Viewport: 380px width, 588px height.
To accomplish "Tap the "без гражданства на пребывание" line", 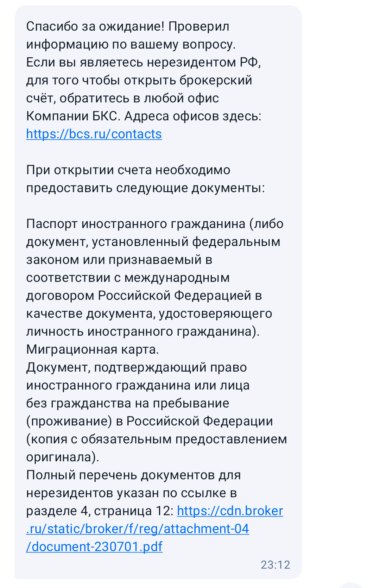I will [128, 403].
